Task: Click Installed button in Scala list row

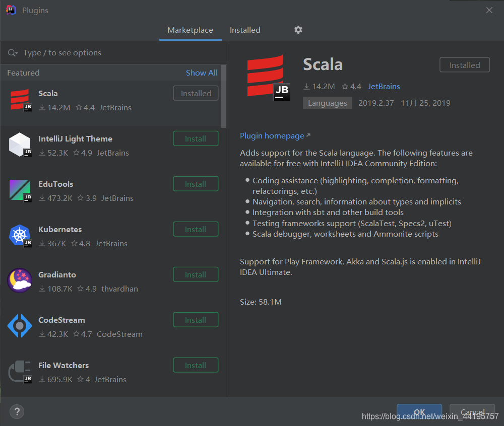Action: 196,93
